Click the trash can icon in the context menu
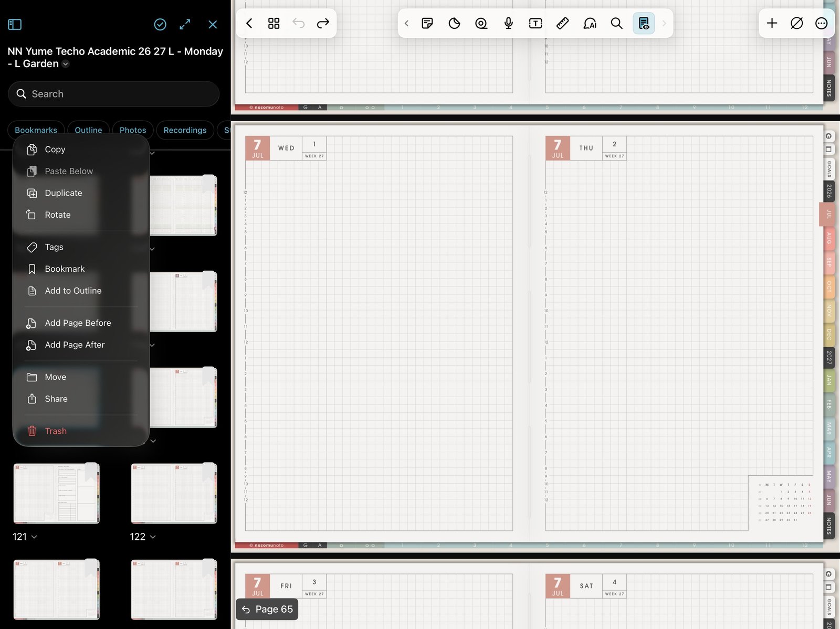840x629 pixels. (31, 431)
